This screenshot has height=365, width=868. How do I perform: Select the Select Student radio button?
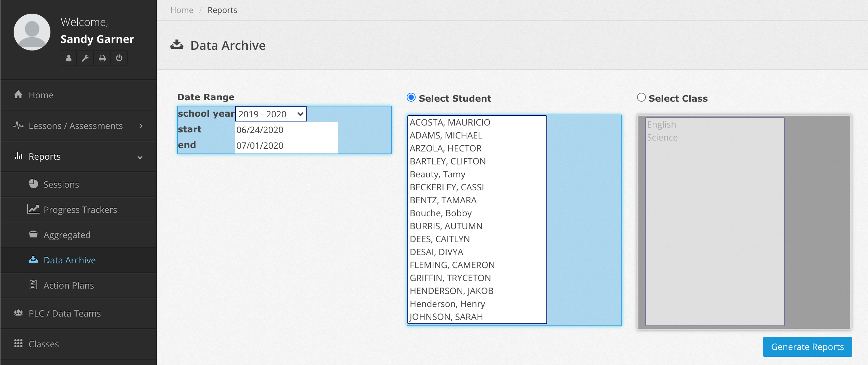(411, 98)
